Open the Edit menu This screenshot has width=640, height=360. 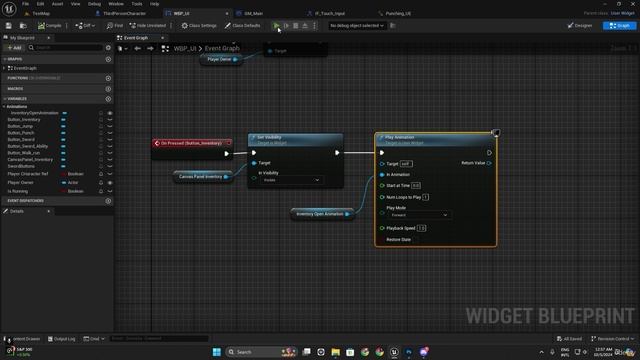click(40, 4)
